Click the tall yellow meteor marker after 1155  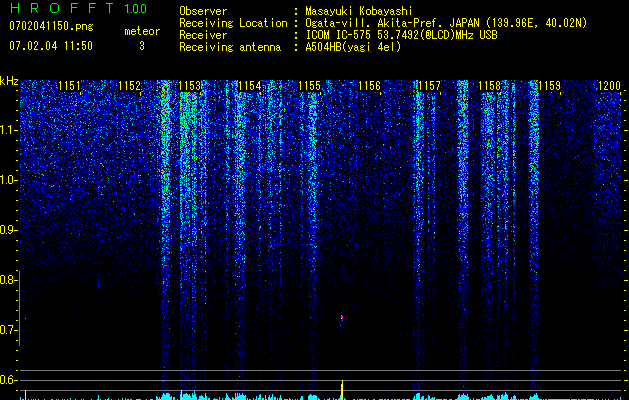(342, 390)
